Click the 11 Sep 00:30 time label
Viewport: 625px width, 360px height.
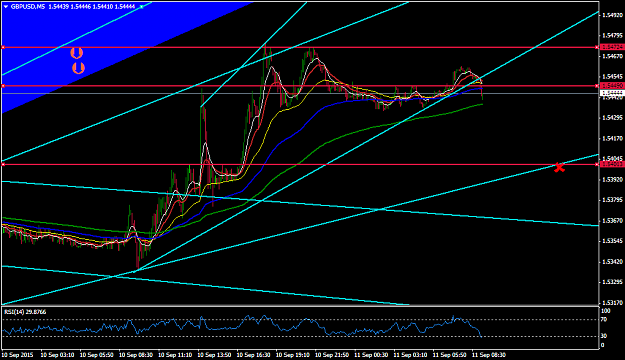pyautogui.click(x=371, y=355)
